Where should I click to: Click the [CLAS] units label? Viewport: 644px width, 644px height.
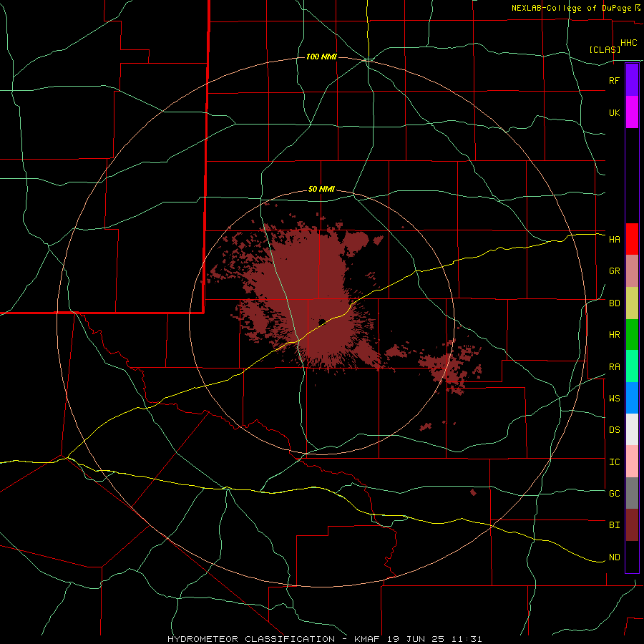pos(605,49)
